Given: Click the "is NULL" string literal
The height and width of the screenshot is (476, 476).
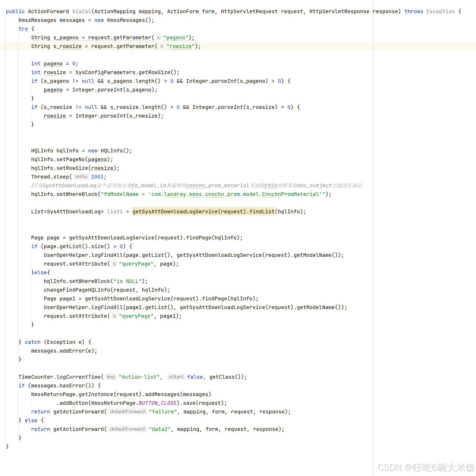Looking at the screenshot, I should pyautogui.click(x=128, y=281).
